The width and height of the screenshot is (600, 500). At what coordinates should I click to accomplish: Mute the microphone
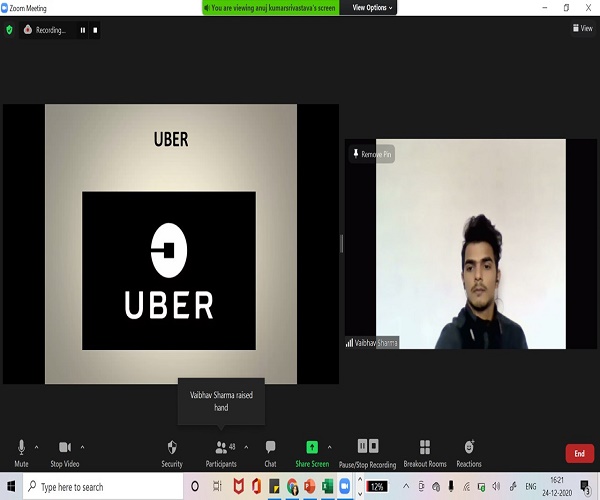[x=21, y=453]
